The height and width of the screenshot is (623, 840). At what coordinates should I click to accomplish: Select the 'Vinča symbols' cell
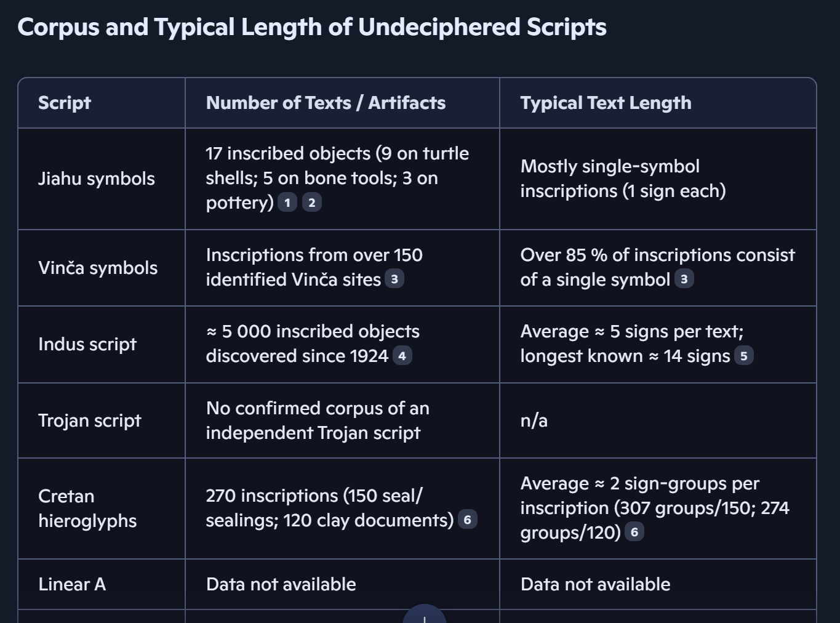pyautogui.click(x=98, y=268)
